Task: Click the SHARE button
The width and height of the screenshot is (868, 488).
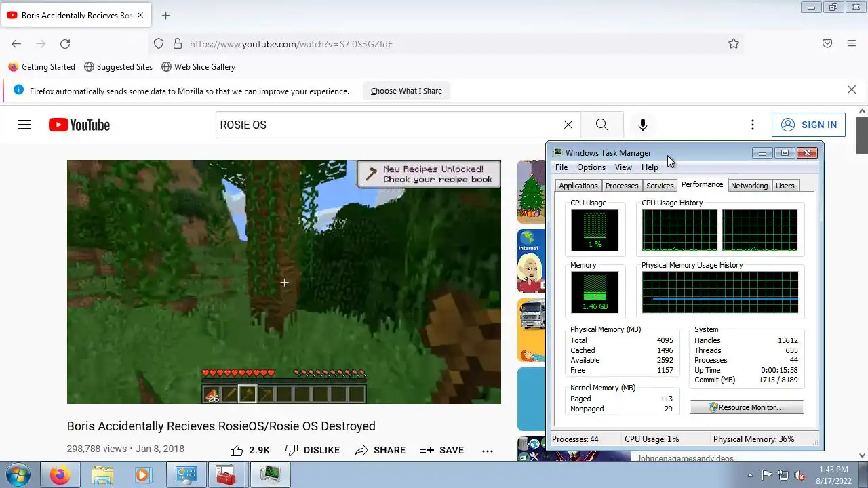Action: (x=380, y=450)
